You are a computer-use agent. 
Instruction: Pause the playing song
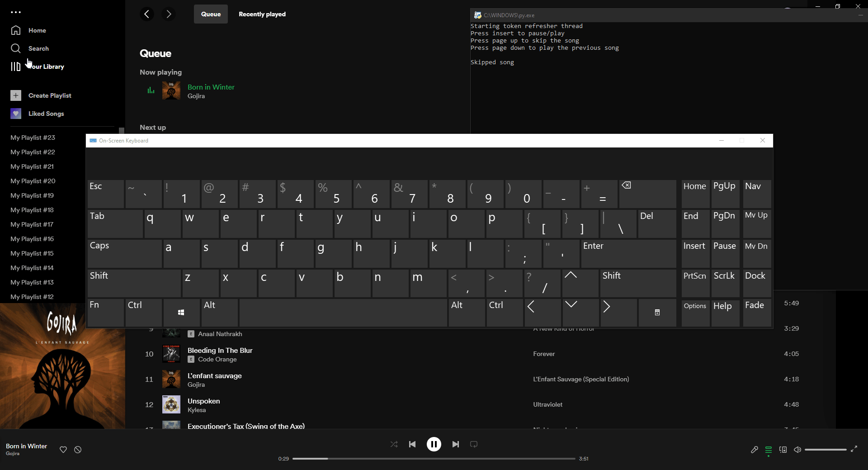coord(434,444)
